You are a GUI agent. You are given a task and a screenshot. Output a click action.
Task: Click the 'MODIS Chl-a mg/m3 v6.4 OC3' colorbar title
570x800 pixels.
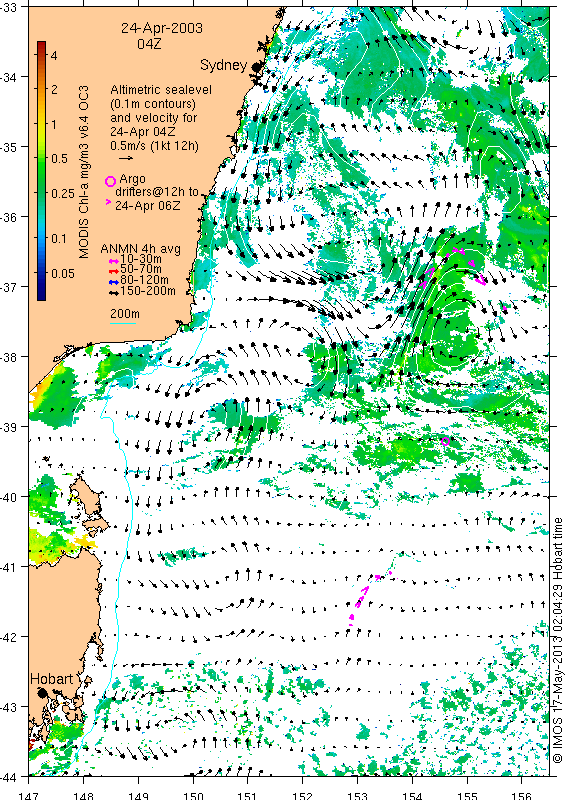coord(84,172)
